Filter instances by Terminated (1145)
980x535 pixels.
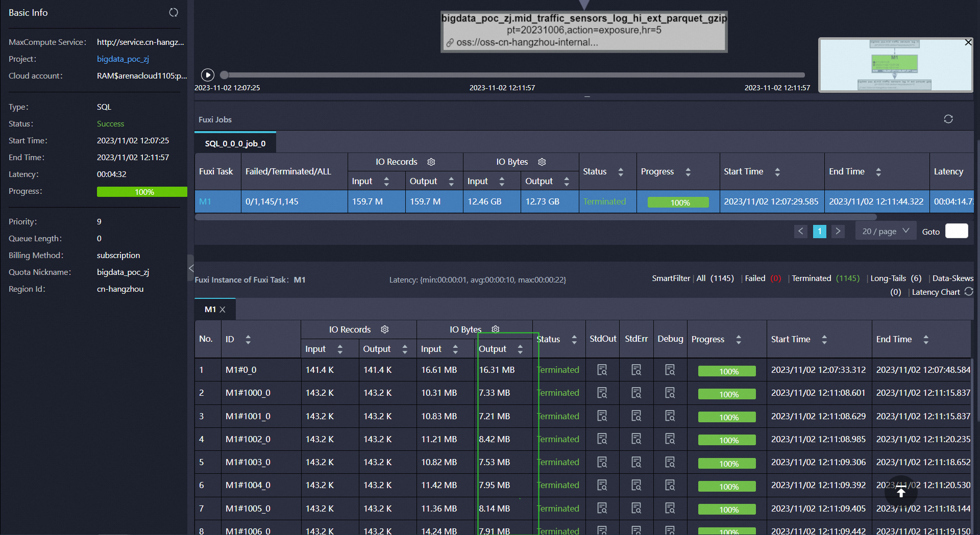[x=825, y=278]
